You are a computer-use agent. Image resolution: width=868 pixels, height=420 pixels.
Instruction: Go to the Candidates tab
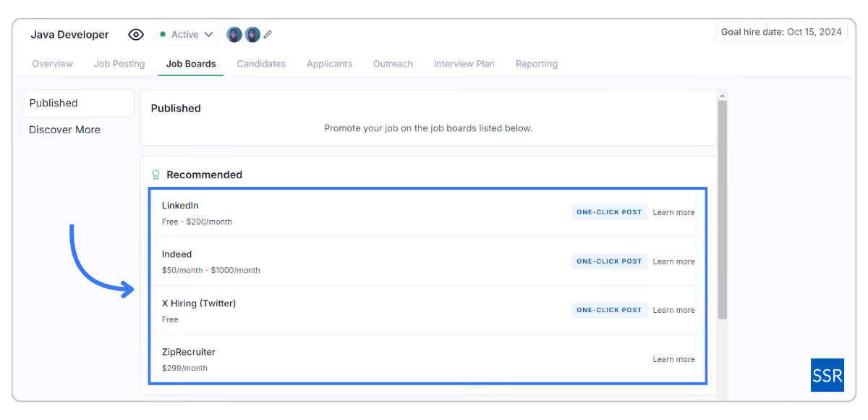click(261, 64)
